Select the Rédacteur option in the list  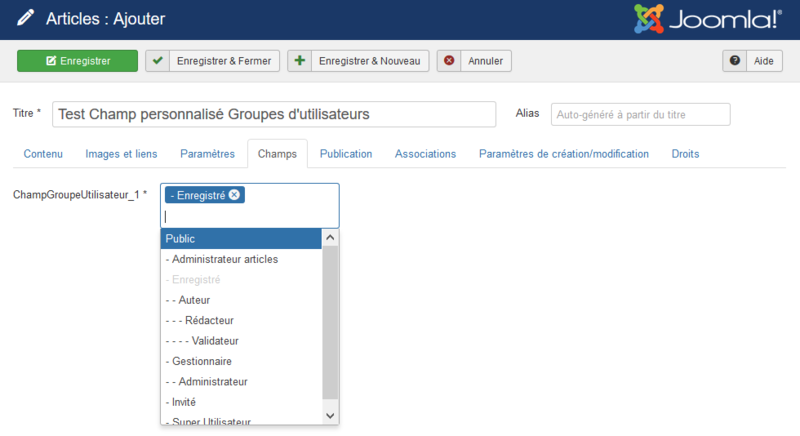pyautogui.click(x=241, y=320)
